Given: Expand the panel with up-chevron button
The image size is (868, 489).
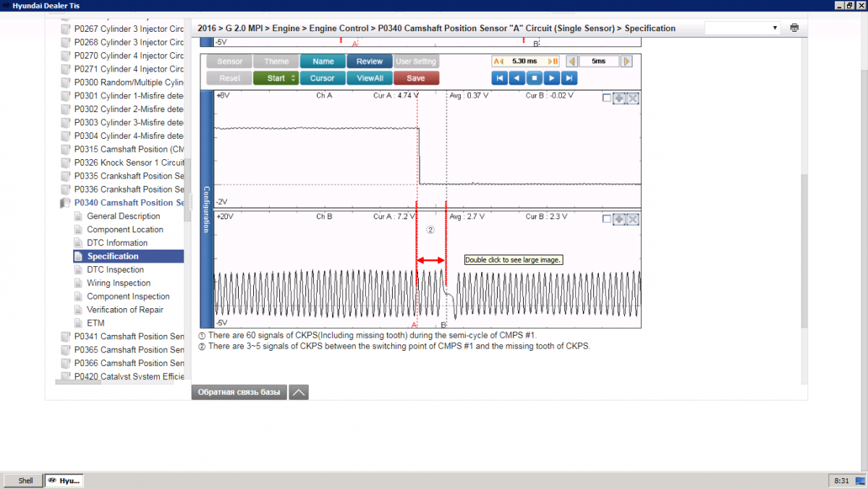Looking at the screenshot, I should tap(299, 392).
